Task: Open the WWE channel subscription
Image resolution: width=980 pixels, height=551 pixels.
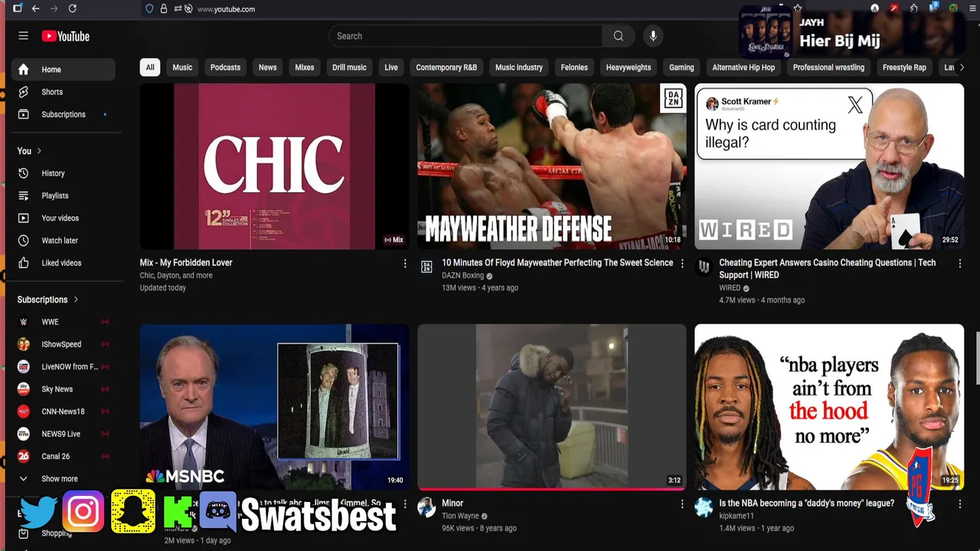Action: click(63, 322)
